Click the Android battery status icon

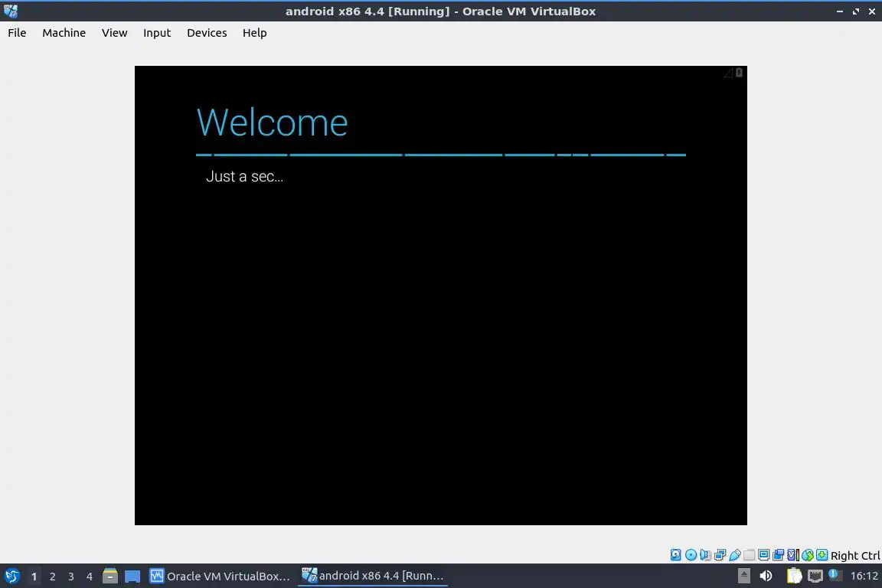click(x=739, y=73)
